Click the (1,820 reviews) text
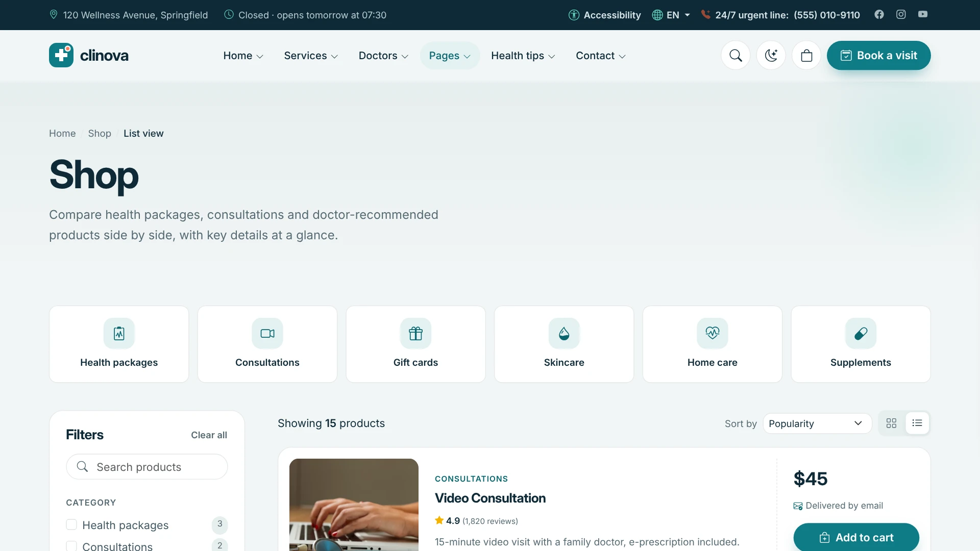The height and width of the screenshot is (551, 980). (x=490, y=521)
